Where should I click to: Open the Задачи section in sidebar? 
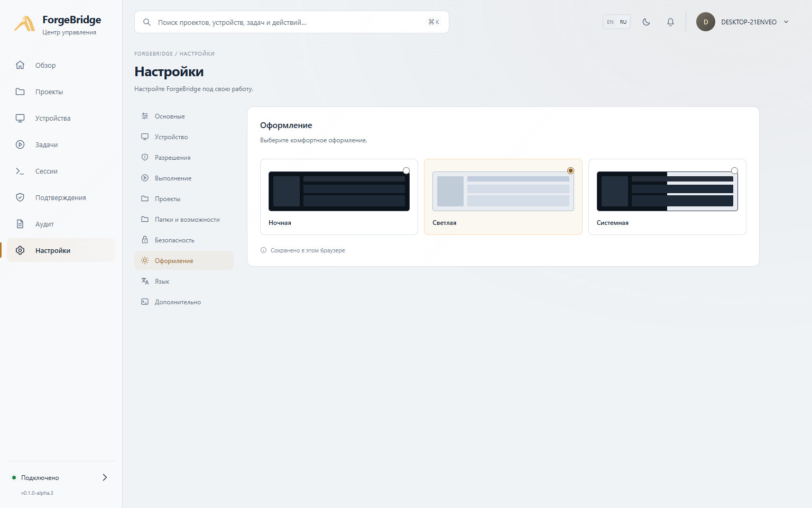click(x=61, y=144)
